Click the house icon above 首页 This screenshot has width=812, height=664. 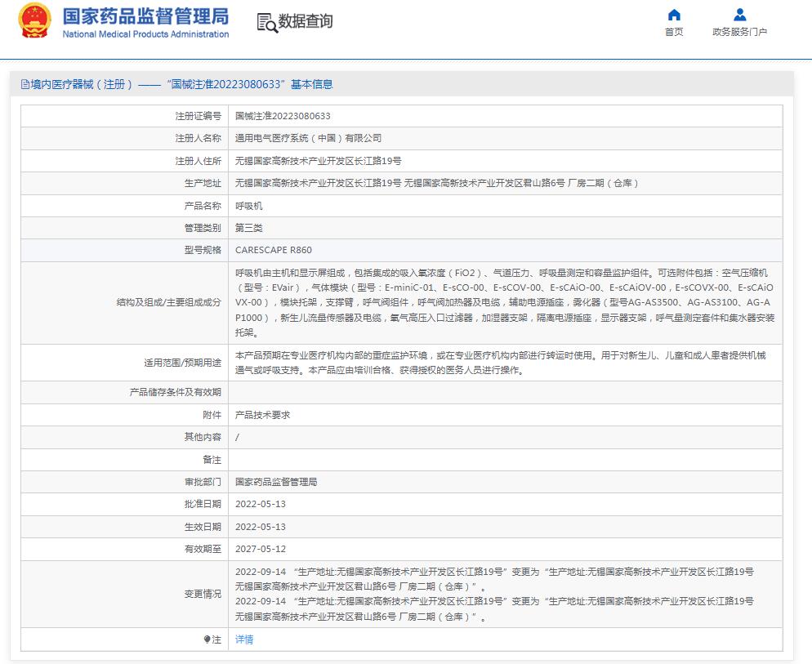(x=674, y=15)
